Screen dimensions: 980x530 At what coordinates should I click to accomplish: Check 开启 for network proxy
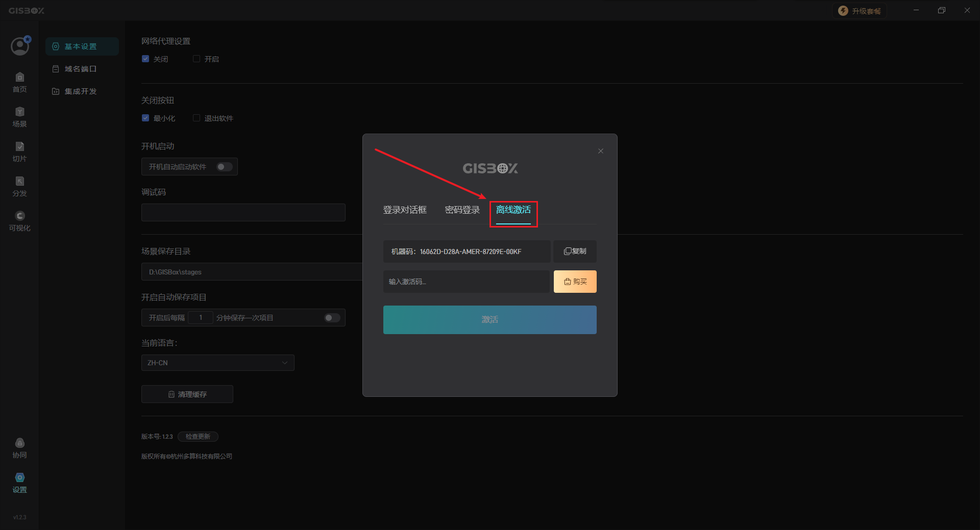pyautogui.click(x=197, y=59)
